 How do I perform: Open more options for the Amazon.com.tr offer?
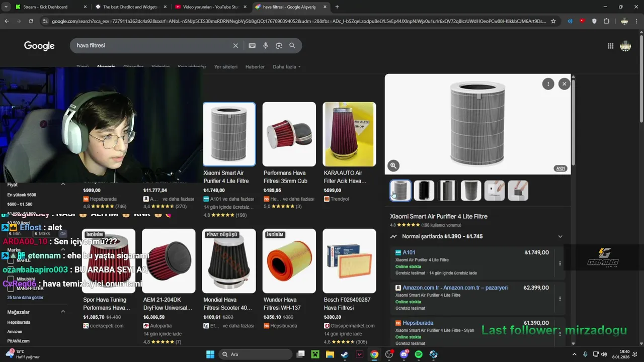560,299
